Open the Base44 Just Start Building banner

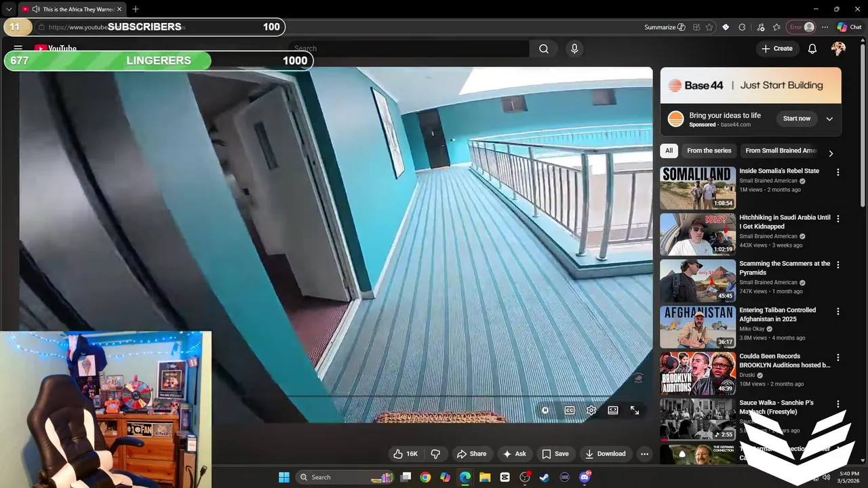751,85
